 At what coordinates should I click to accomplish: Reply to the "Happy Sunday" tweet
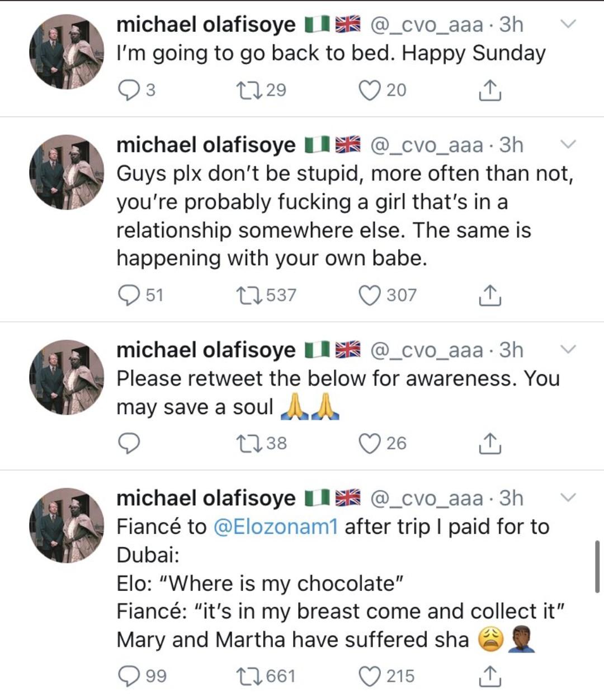click(129, 90)
